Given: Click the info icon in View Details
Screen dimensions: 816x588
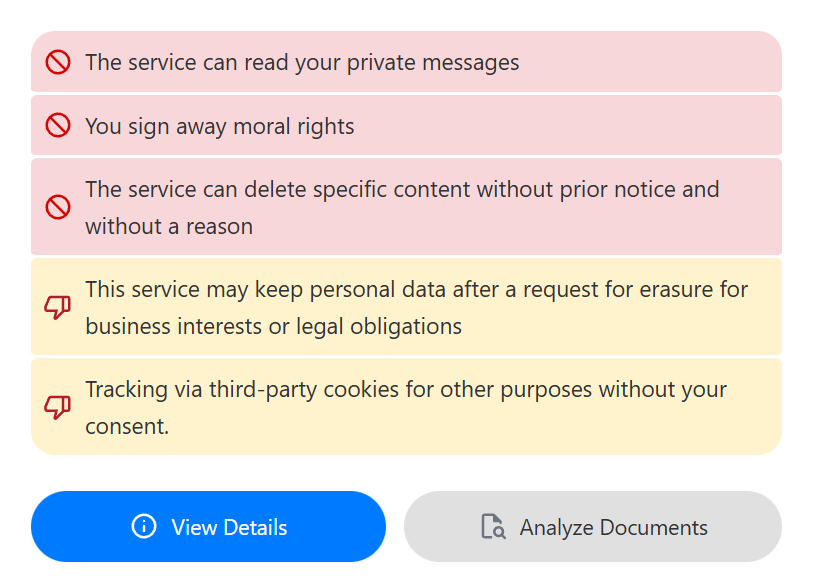Looking at the screenshot, I should coord(144,527).
